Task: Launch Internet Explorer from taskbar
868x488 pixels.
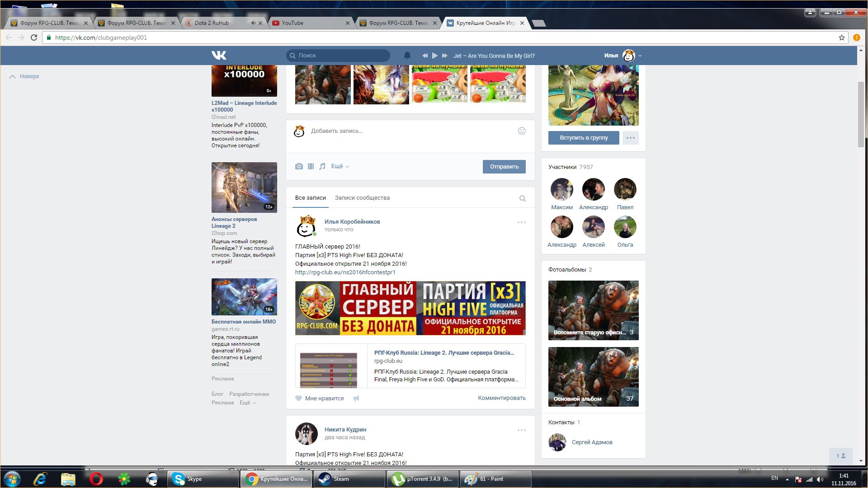Action: 40,479
